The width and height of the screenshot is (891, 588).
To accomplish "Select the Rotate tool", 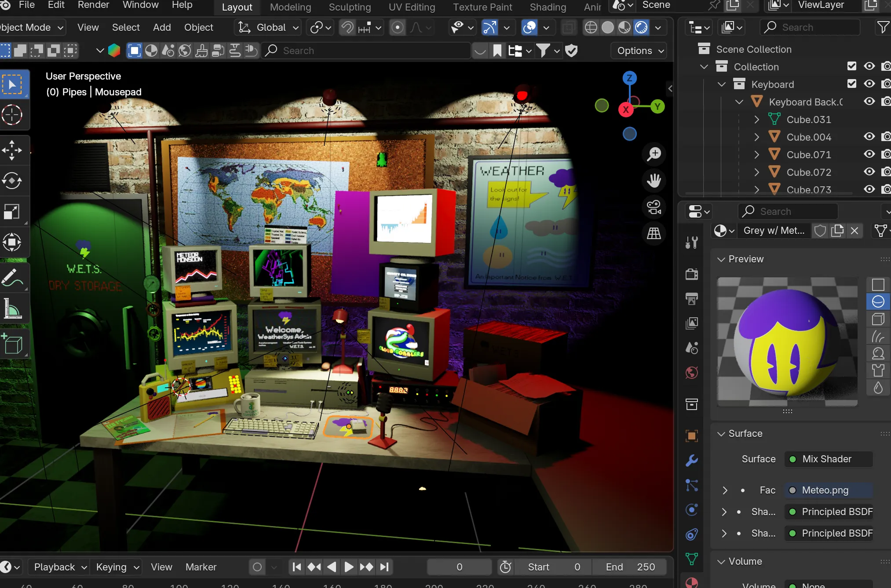I will pos(12,181).
